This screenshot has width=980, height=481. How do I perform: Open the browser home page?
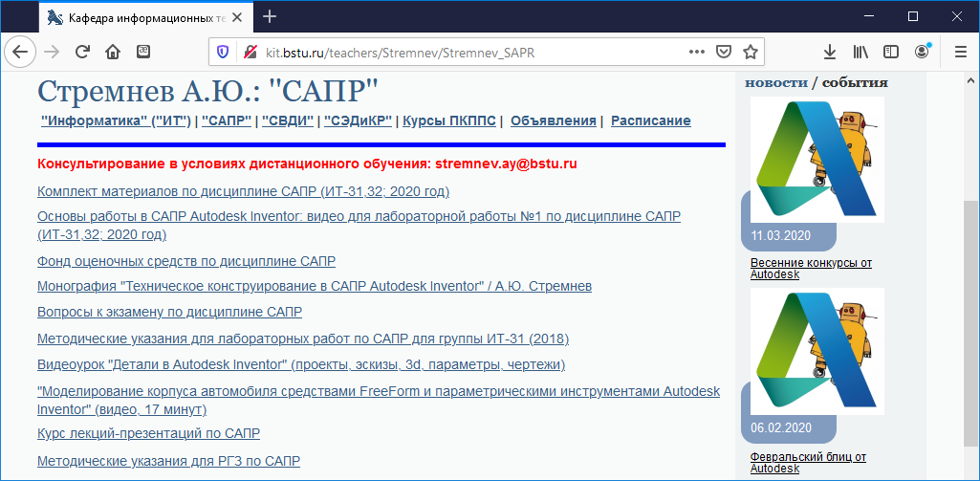click(113, 52)
